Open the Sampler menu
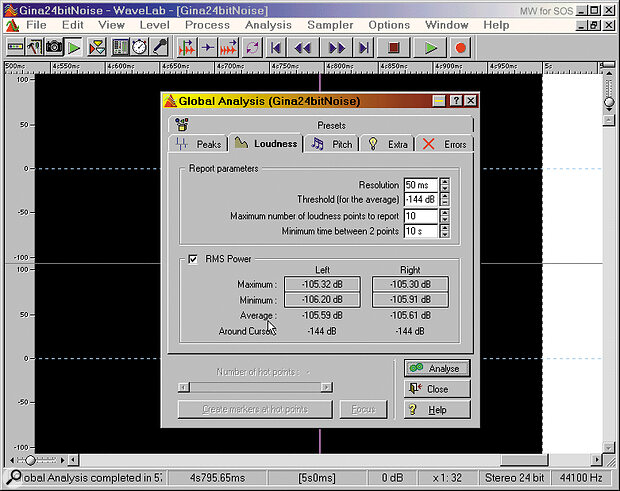620x491 pixels. pyautogui.click(x=330, y=25)
